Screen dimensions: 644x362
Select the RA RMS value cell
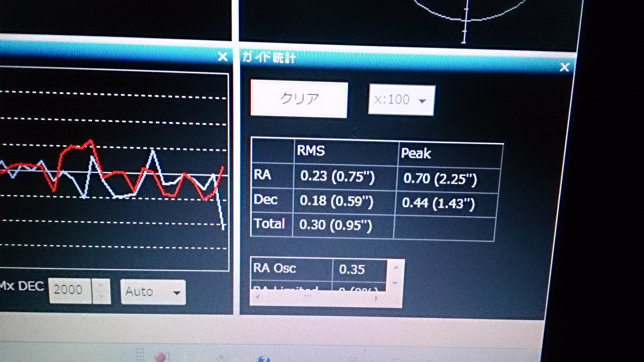point(337,176)
